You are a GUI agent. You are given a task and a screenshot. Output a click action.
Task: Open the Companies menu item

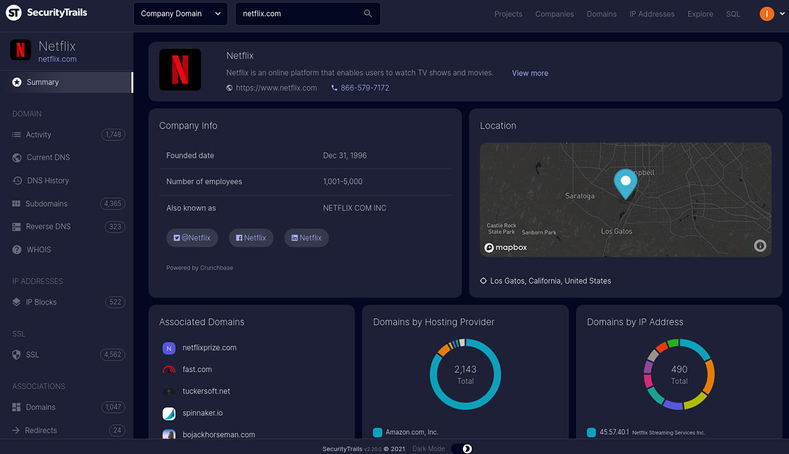[554, 14]
